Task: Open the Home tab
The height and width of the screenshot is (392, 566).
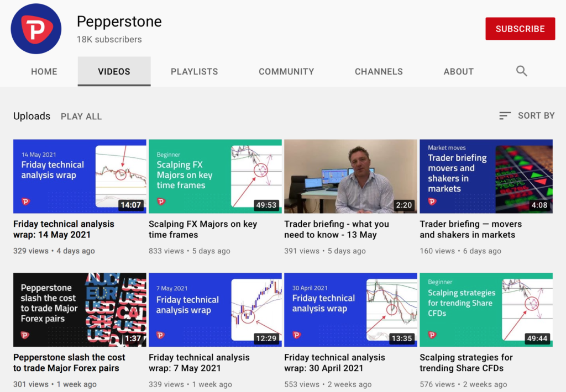Action: point(44,71)
